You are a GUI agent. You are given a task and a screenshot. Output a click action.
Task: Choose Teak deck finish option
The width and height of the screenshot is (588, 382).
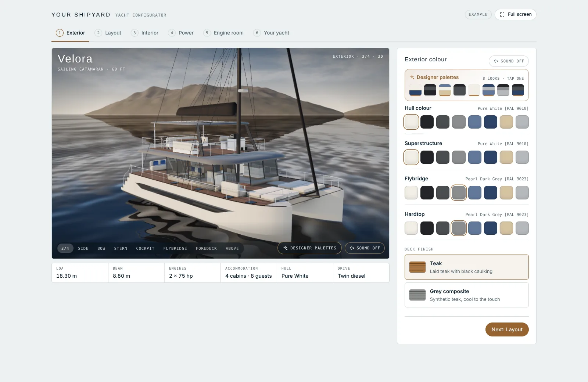(x=467, y=267)
